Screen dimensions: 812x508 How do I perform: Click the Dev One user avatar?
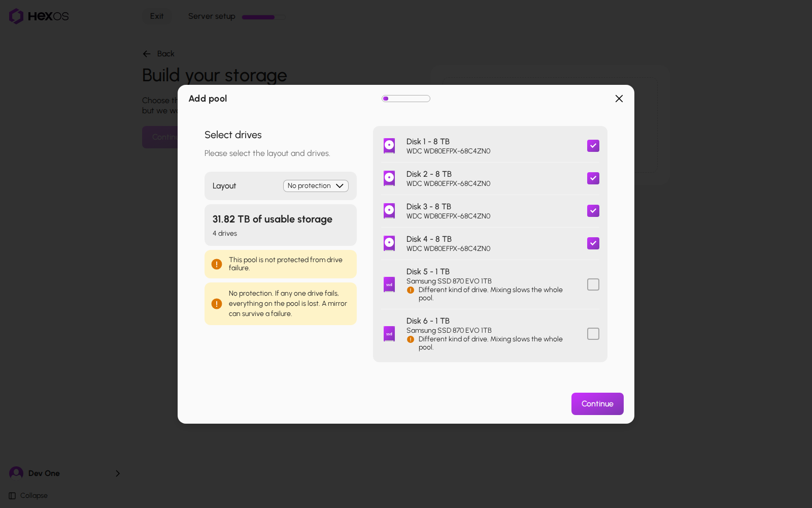pos(16,473)
